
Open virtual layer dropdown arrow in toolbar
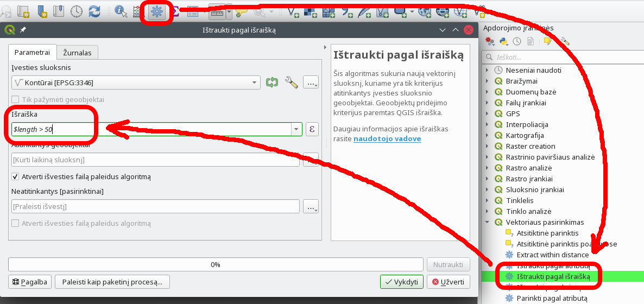tap(412, 12)
